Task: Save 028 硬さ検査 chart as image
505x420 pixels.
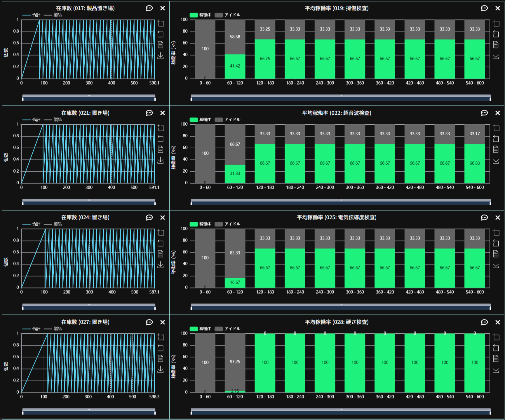Action: point(496,369)
